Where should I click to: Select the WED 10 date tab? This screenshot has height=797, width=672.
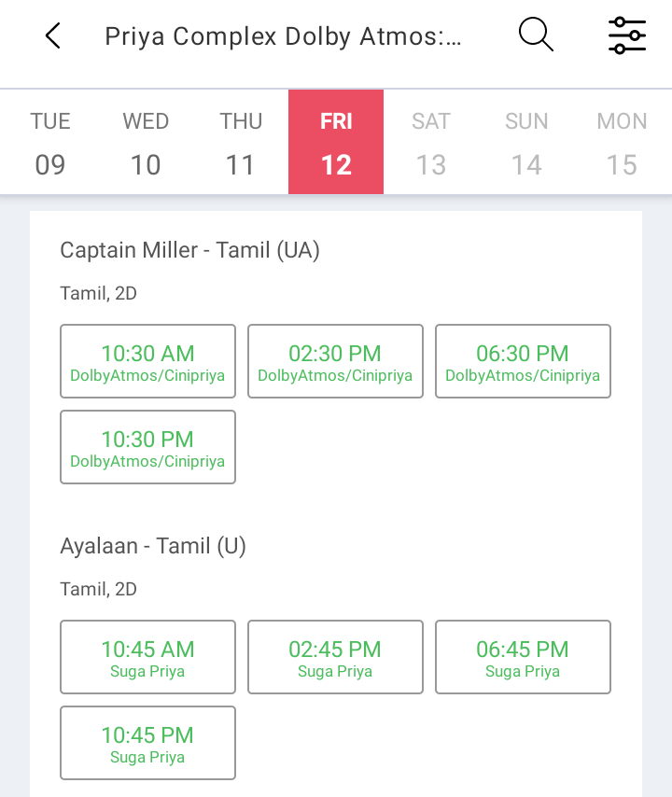pos(146,142)
